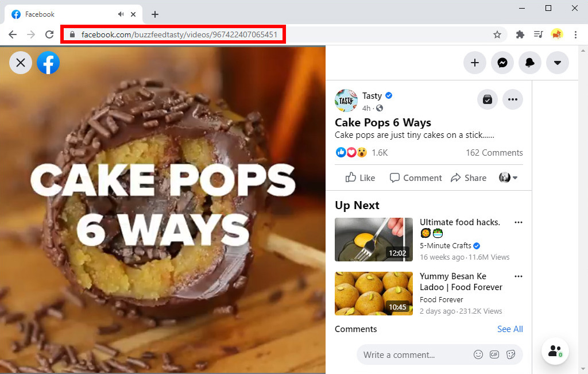Star the page to bookmark it
This screenshot has height=374, width=588.
click(x=497, y=34)
